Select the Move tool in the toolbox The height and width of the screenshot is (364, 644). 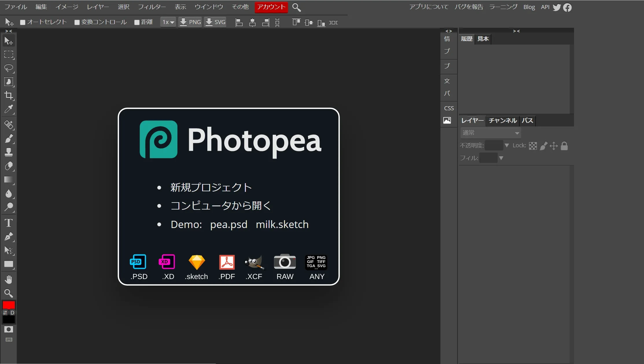pos(9,41)
